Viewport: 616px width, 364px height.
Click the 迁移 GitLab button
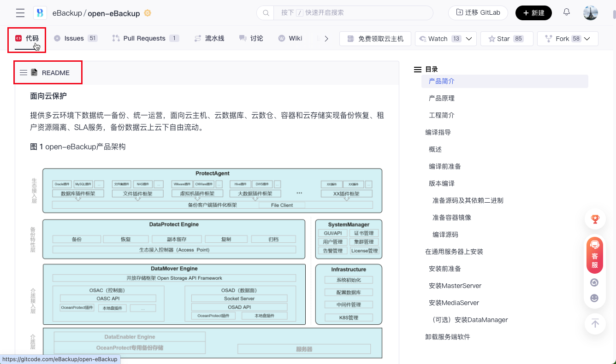coord(478,13)
